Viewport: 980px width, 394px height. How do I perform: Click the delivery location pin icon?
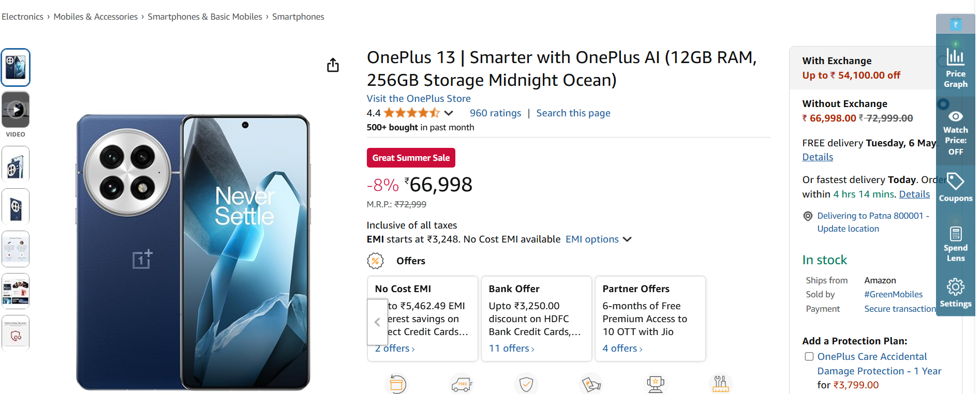coord(808,216)
